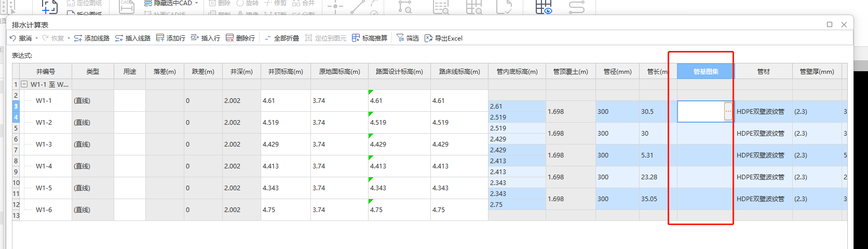Click the 23.28 管长 cell

coord(658,177)
